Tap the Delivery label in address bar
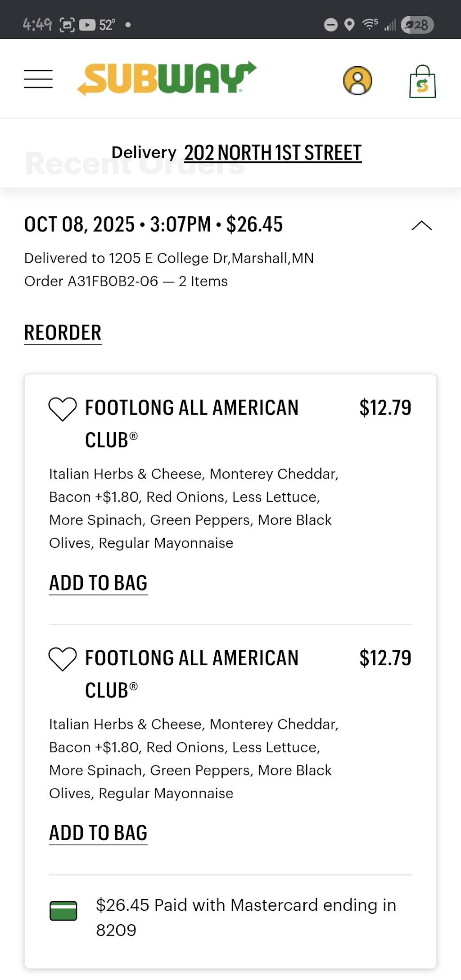Screen dimensions: 461x980 coord(144,152)
